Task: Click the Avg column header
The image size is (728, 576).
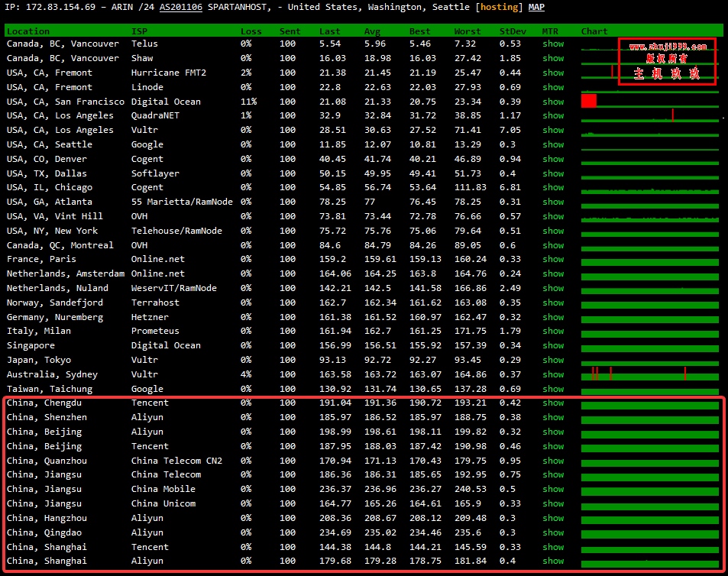Action: pyautogui.click(x=372, y=31)
